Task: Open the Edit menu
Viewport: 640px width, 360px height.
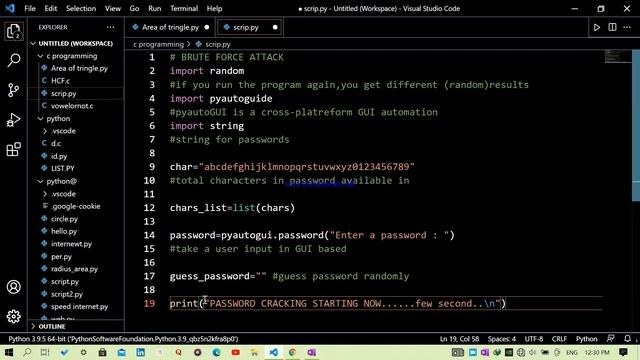Action: point(51,8)
